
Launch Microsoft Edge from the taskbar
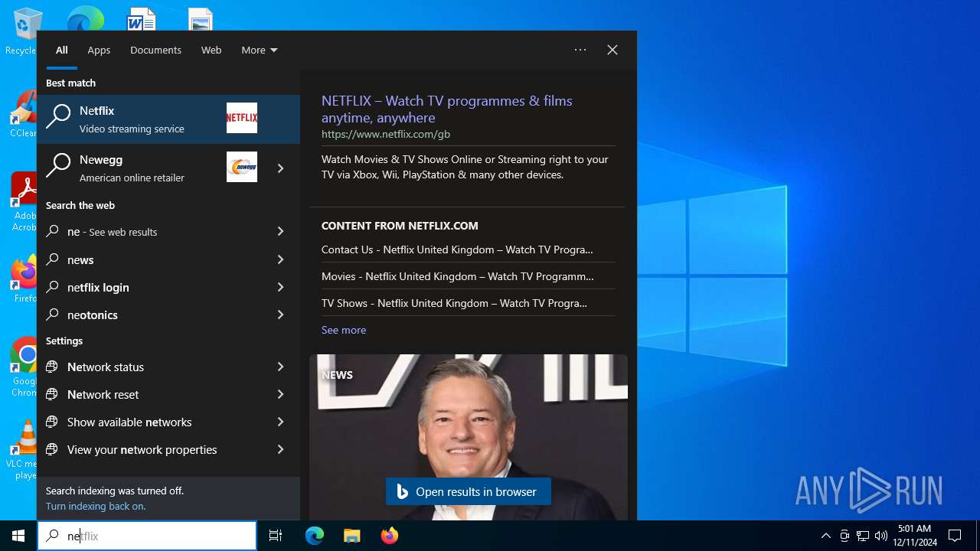315,536
